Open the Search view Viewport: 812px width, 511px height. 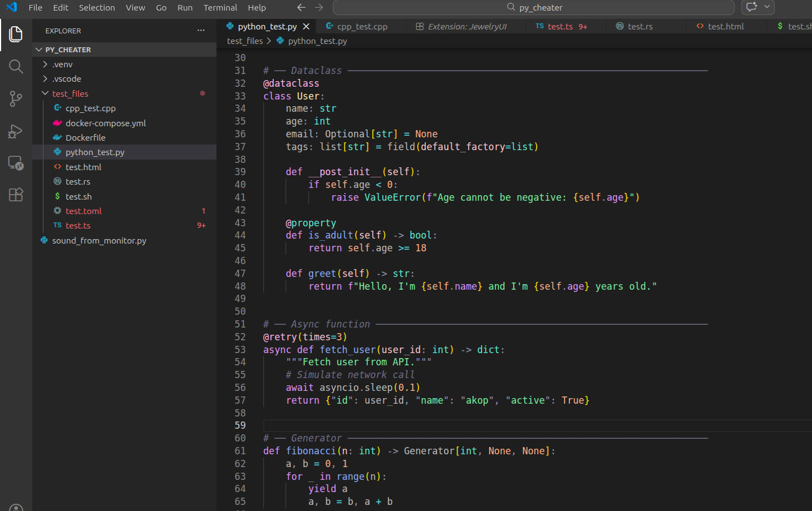16,67
